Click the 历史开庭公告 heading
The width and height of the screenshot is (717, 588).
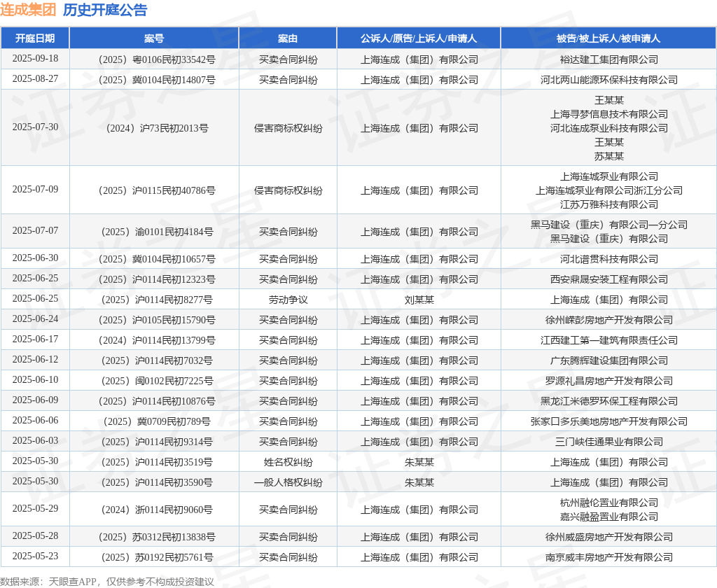pyautogui.click(x=105, y=10)
